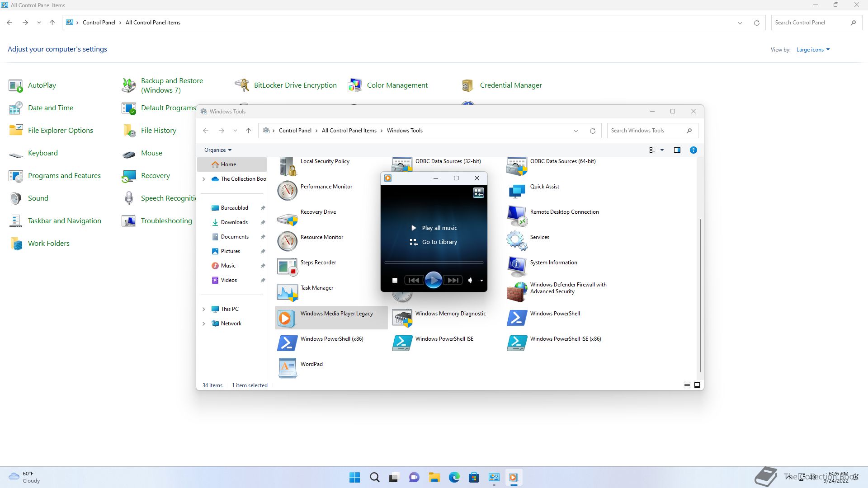This screenshot has height=488, width=868.
Task: Open BitLocker Drive Encryption
Action: pyautogui.click(x=286, y=85)
